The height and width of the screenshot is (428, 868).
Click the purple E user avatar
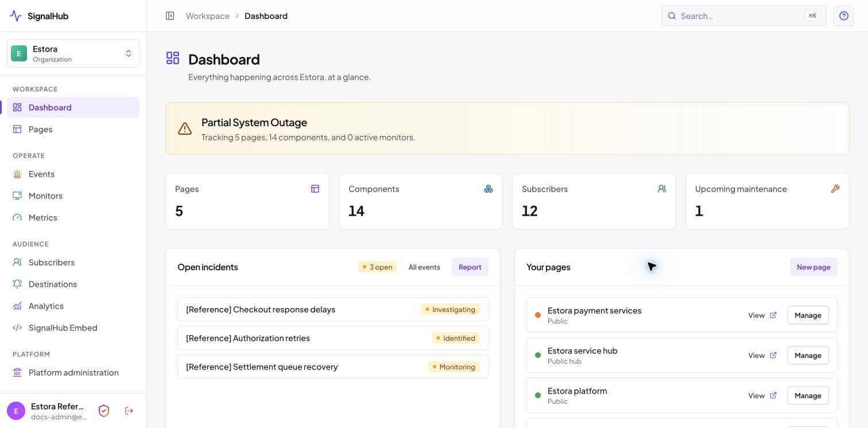[16, 411]
